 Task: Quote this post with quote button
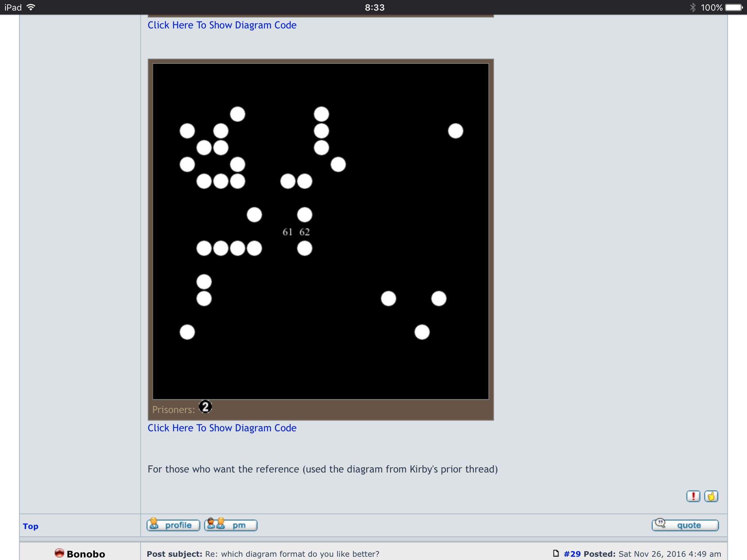pos(685,525)
